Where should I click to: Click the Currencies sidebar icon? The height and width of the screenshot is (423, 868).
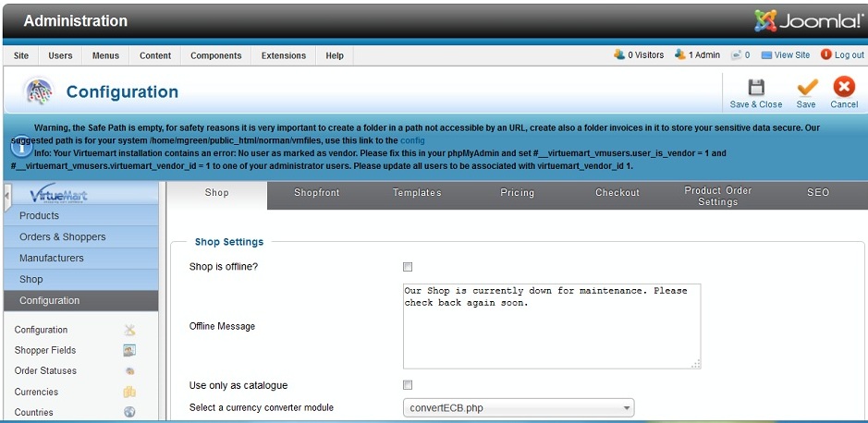(x=129, y=392)
